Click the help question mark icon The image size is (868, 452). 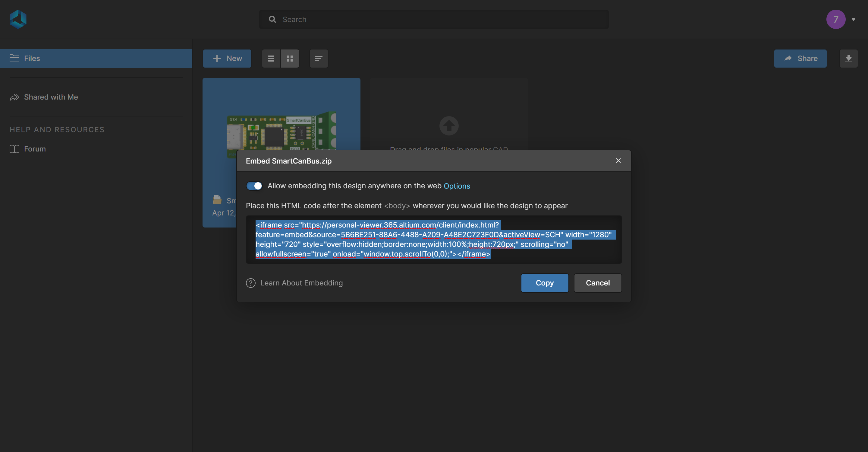[251, 283]
